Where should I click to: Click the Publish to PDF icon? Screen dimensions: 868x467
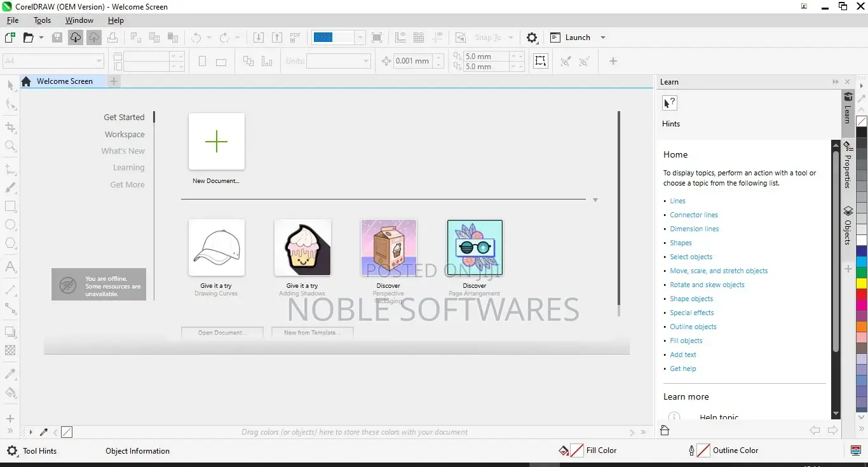point(295,37)
